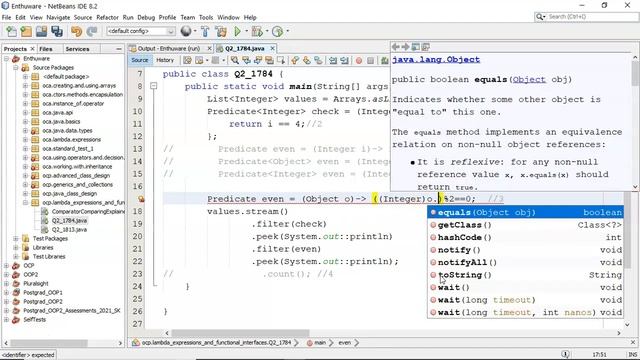This screenshot has width=640, height=360.
Task: Click the Shift Line Left icon
Action: point(333,60)
